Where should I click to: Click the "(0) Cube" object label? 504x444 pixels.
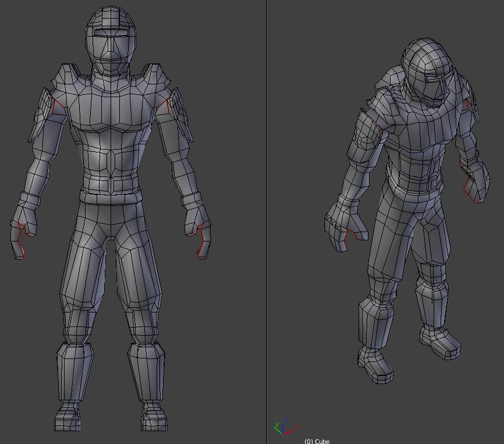point(317,441)
